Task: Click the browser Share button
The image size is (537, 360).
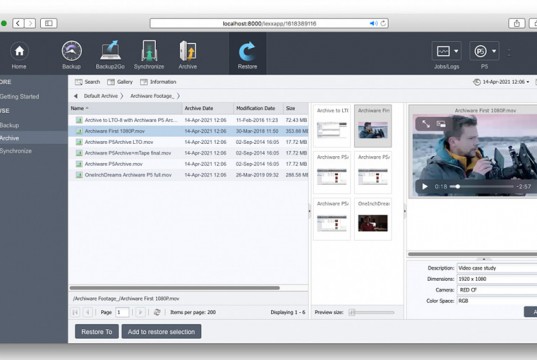Action: 517,23
